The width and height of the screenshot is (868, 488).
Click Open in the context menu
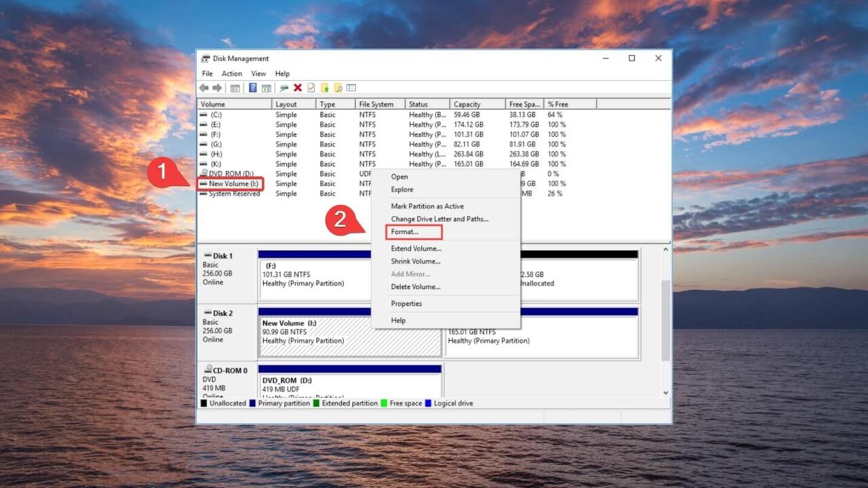[399, 176]
